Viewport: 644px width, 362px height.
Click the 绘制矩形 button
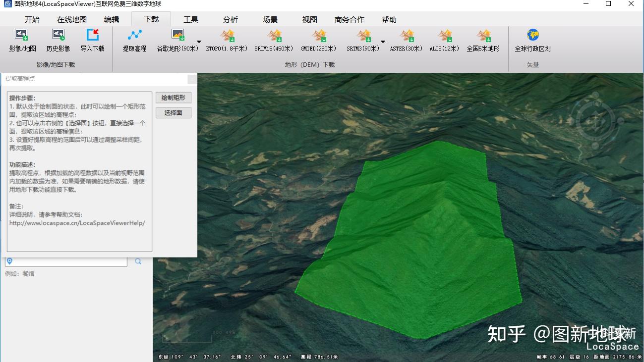click(x=173, y=98)
